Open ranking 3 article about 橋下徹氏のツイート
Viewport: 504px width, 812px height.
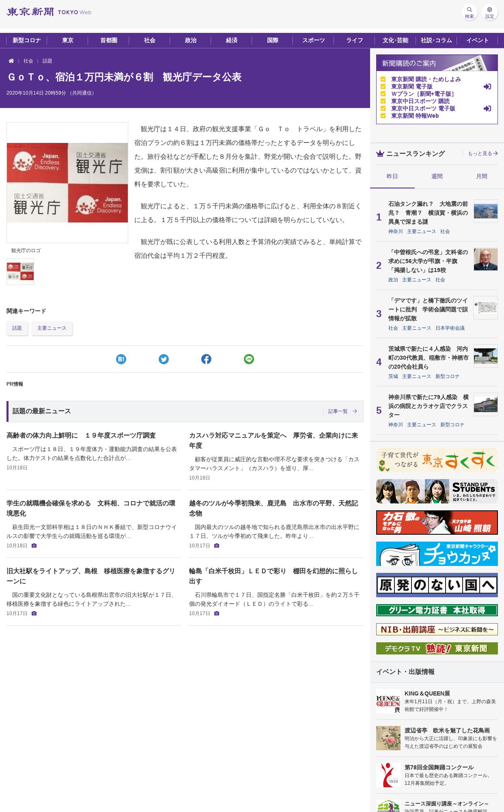coord(428,309)
